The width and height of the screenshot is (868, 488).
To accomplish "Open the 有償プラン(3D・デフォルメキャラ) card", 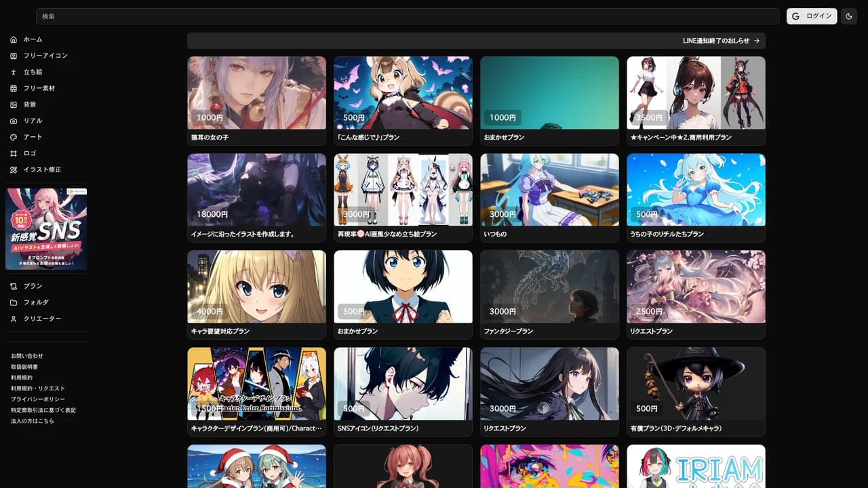I will [x=696, y=392].
